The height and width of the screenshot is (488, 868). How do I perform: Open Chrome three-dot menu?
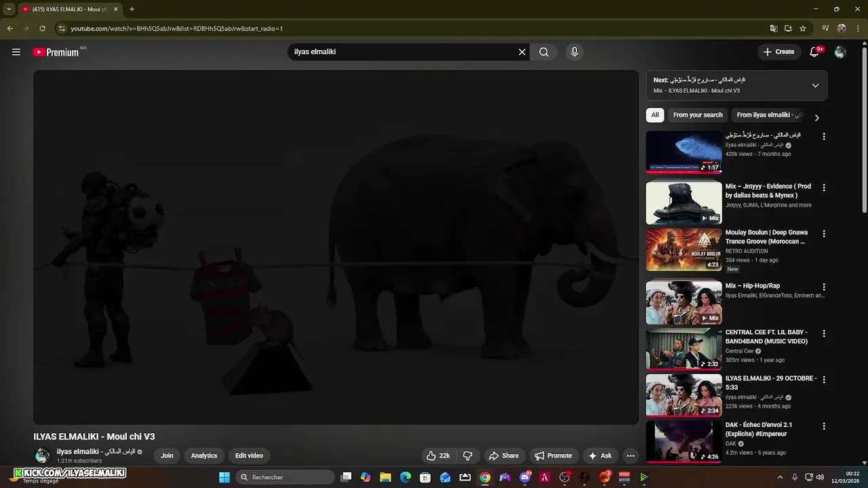pos(857,28)
